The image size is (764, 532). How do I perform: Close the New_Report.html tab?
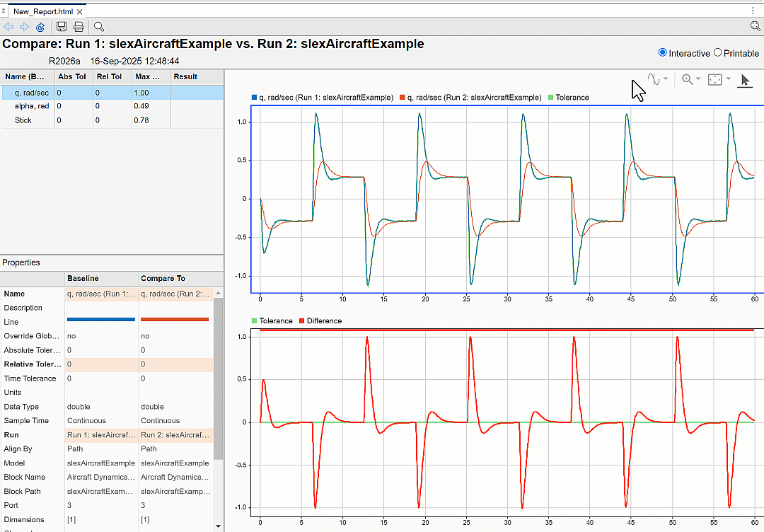(79, 12)
